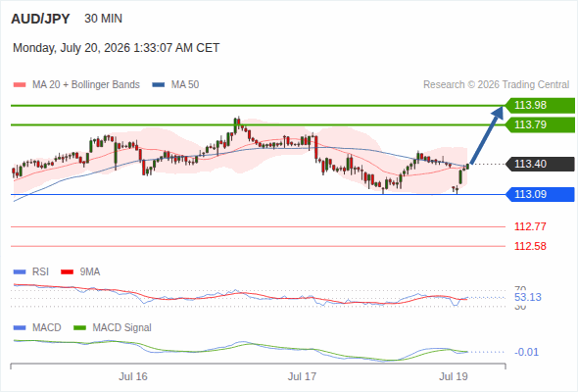Click the Trading Central research credit
This screenshot has height=392, width=578.
pyautogui.click(x=496, y=85)
